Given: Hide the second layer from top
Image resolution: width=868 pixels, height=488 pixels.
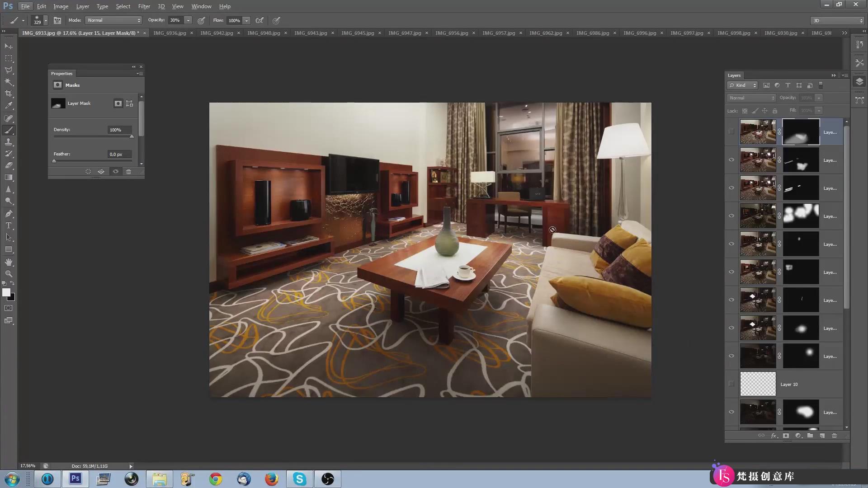Looking at the screenshot, I should coord(731,160).
